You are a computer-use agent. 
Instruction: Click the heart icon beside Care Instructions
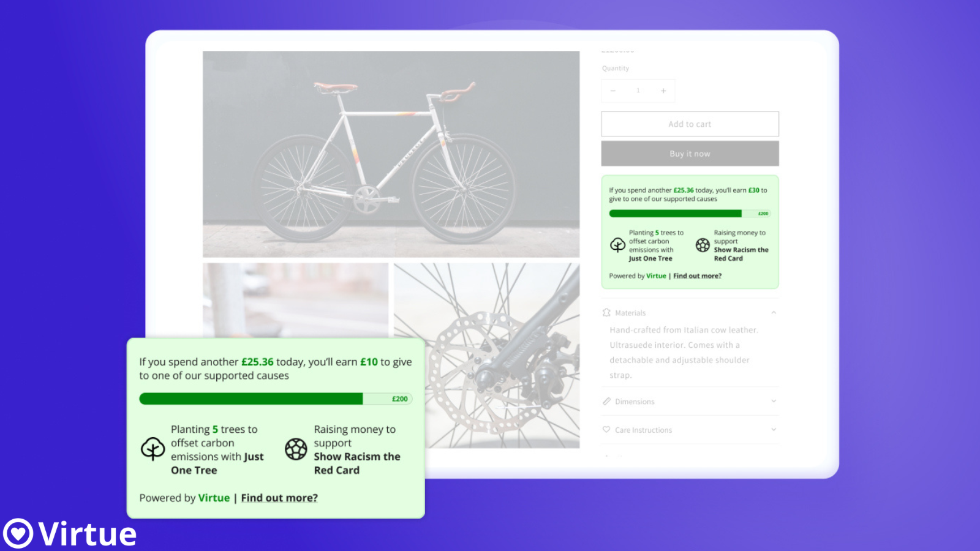click(x=606, y=430)
